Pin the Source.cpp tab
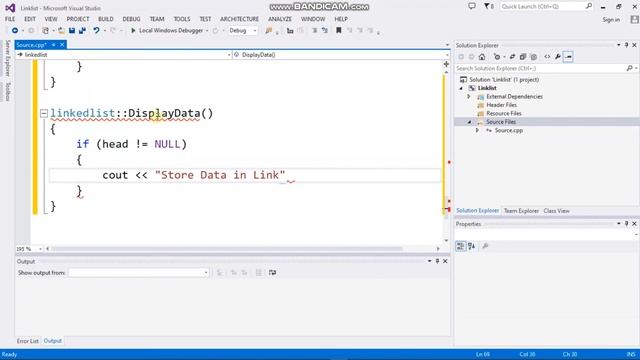Screen dimensions: 640x360 point(53,45)
